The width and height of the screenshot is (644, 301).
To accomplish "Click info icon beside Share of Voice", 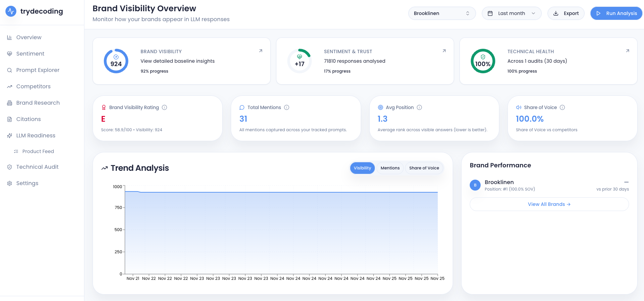I will point(562,107).
